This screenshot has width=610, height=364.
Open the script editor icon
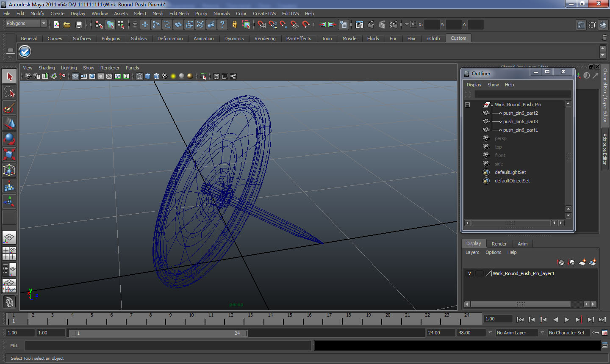tap(604, 345)
